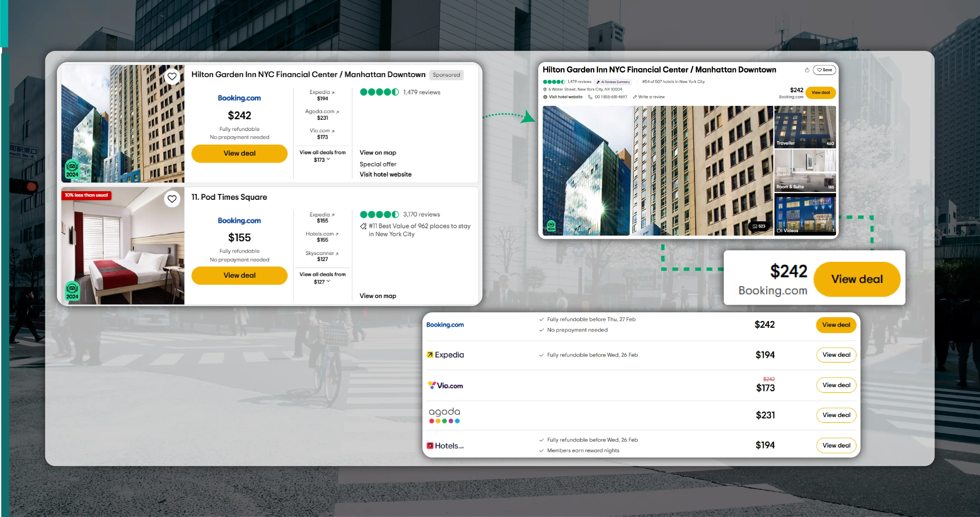
Task: Open Vio.com $173 link in Hilton listing
Action: [322, 134]
